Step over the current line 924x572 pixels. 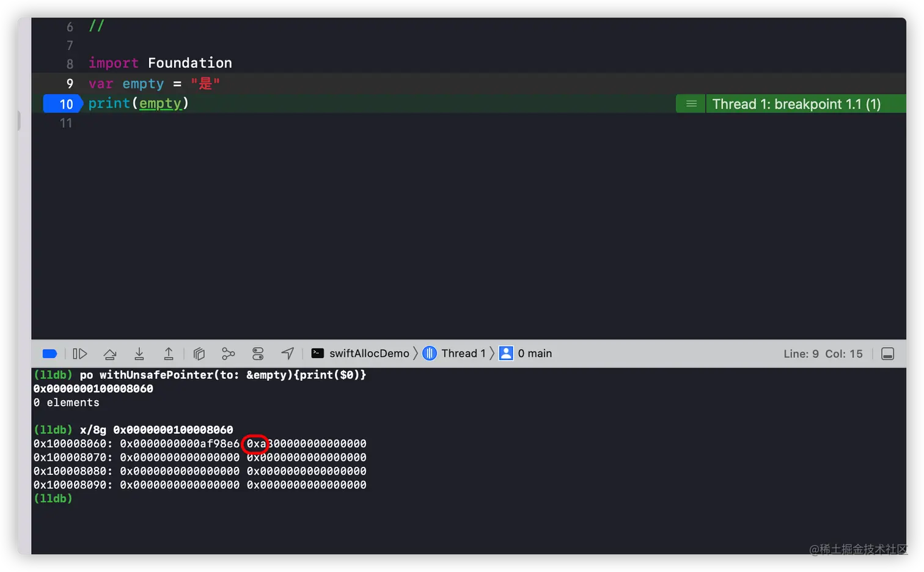pos(110,354)
